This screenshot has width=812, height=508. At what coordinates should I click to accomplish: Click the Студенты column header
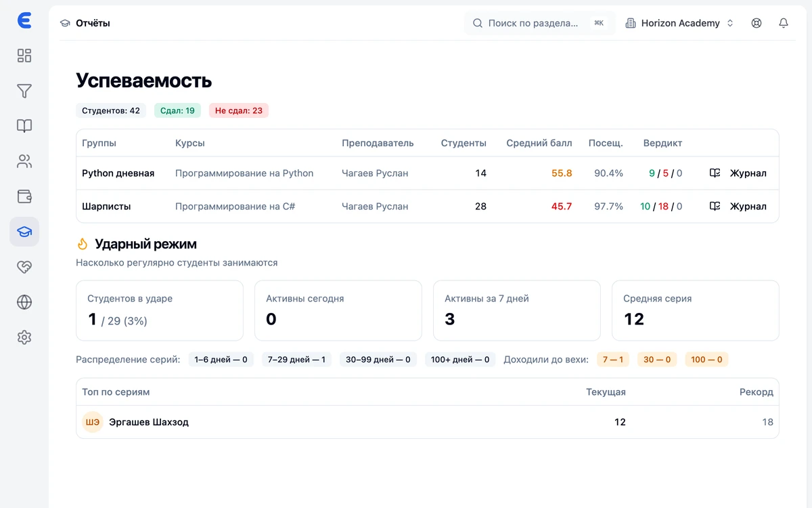[464, 144]
